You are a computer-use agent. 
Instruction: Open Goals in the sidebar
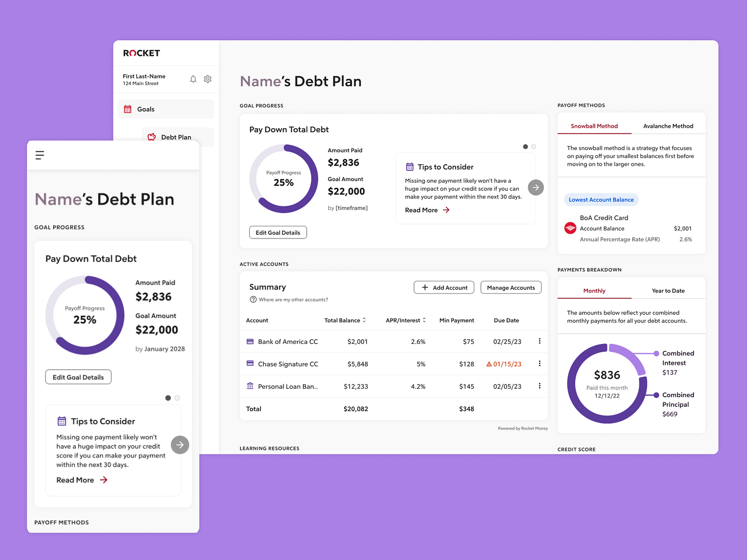point(166,109)
